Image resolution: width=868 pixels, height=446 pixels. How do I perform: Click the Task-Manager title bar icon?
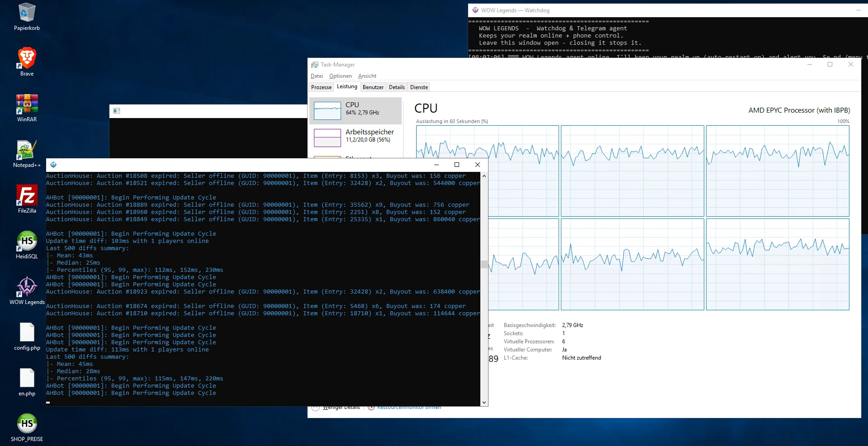[x=315, y=65]
